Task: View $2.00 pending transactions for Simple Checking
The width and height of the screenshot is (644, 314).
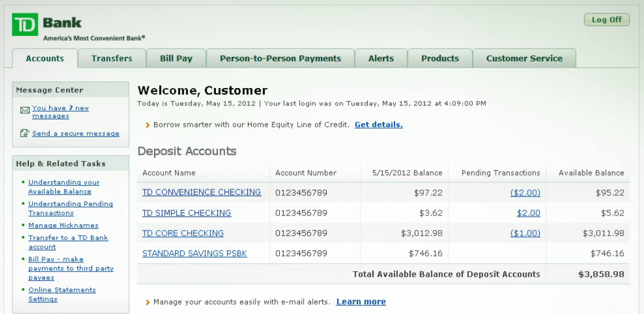Action: coord(529,213)
